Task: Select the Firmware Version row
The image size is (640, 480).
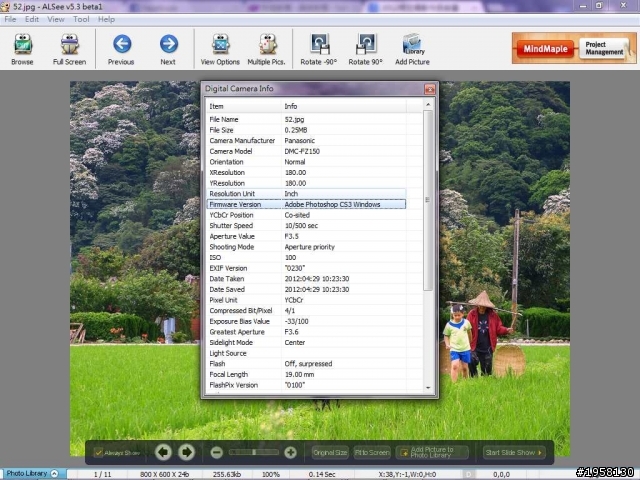Action: pyautogui.click(x=306, y=204)
